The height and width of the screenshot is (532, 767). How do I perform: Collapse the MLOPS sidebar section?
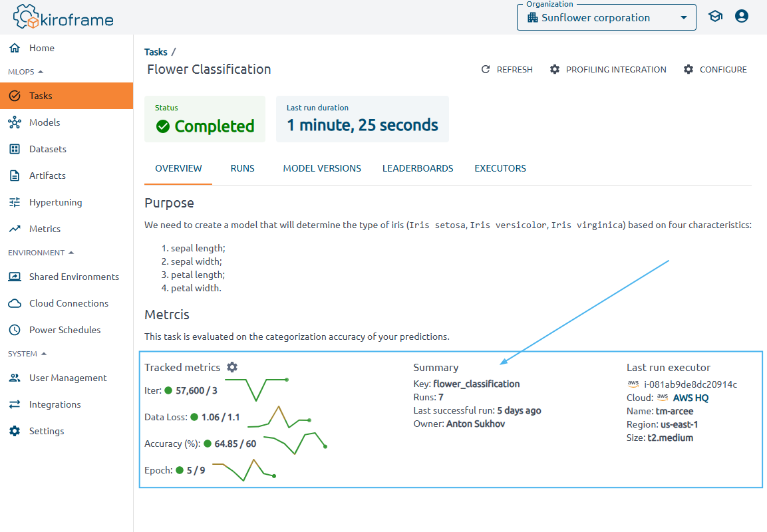pos(25,72)
